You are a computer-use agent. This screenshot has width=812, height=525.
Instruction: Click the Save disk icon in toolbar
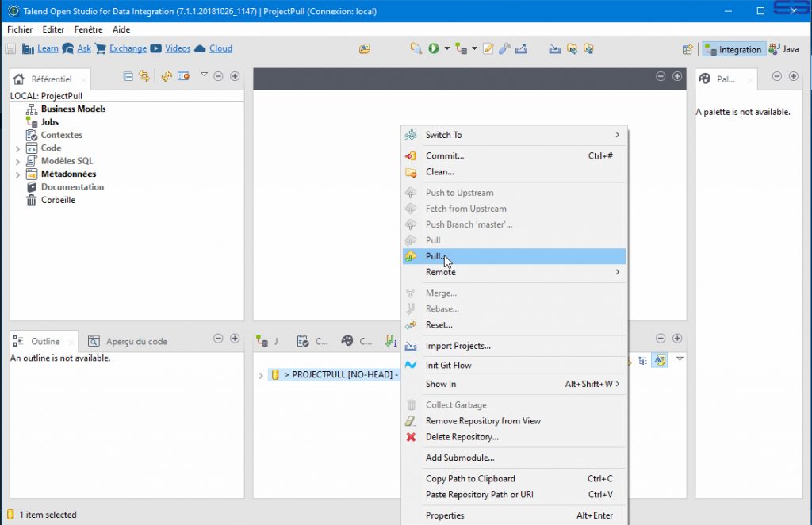[x=10, y=48]
